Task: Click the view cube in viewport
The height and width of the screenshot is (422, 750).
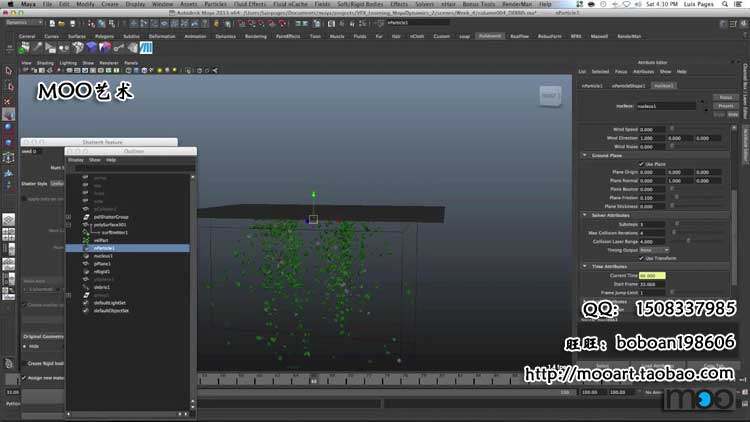Action: pyautogui.click(x=550, y=96)
